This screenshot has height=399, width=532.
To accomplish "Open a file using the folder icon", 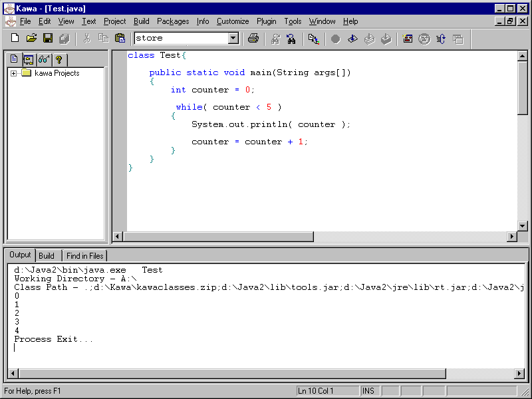I will (31, 38).
